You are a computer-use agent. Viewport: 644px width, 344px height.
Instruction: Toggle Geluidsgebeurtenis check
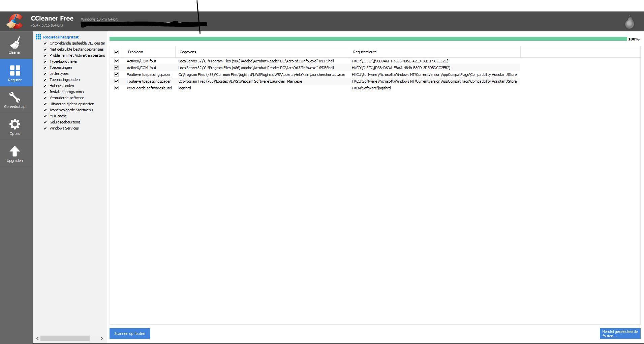pos(45,122)
